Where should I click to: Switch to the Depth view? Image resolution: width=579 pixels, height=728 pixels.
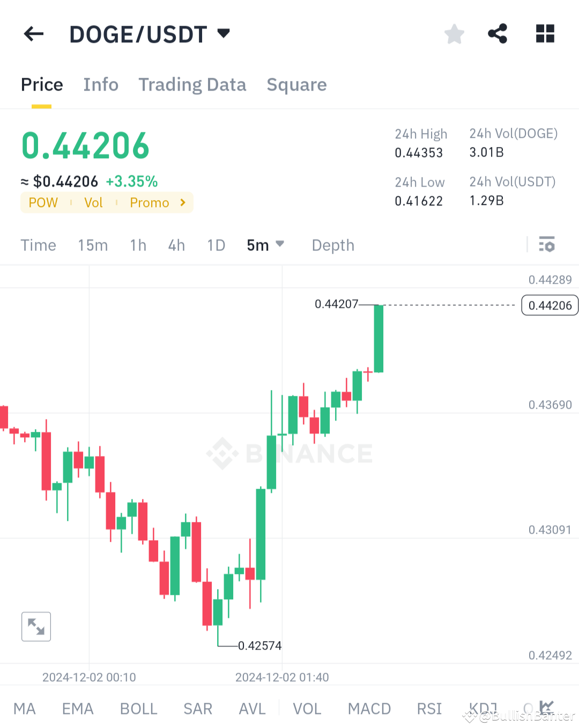click(332, 245)
